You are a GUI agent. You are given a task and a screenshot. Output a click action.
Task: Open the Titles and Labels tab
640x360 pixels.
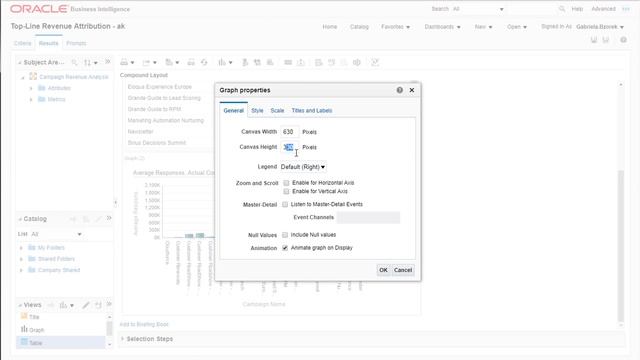312,111
